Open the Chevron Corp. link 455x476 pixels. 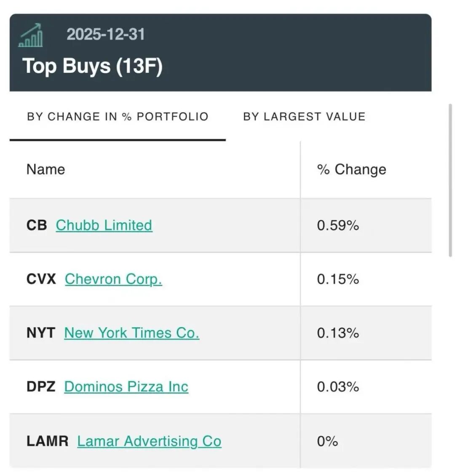(x=113, y=279)
